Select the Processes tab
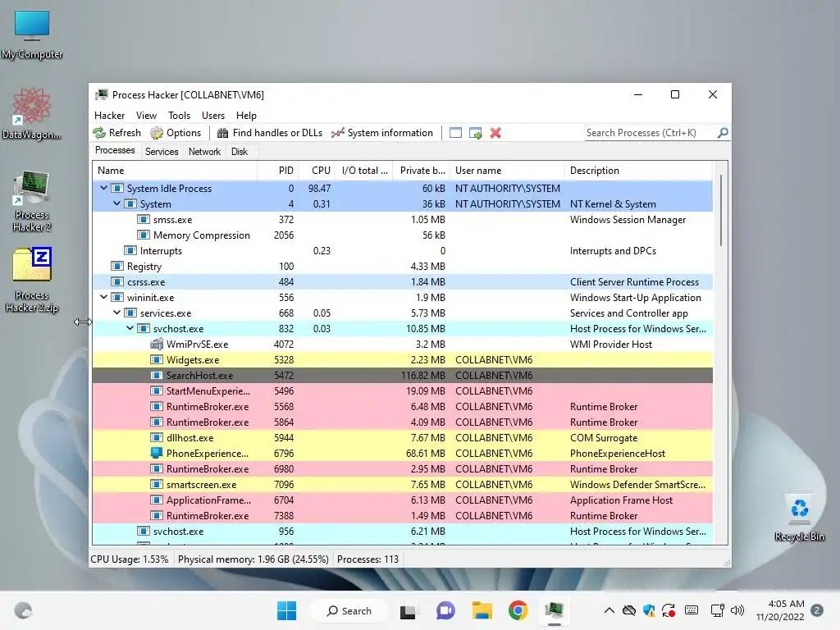Image resolution: width=840 pixels, height=630 pixels. coord(115,151)
